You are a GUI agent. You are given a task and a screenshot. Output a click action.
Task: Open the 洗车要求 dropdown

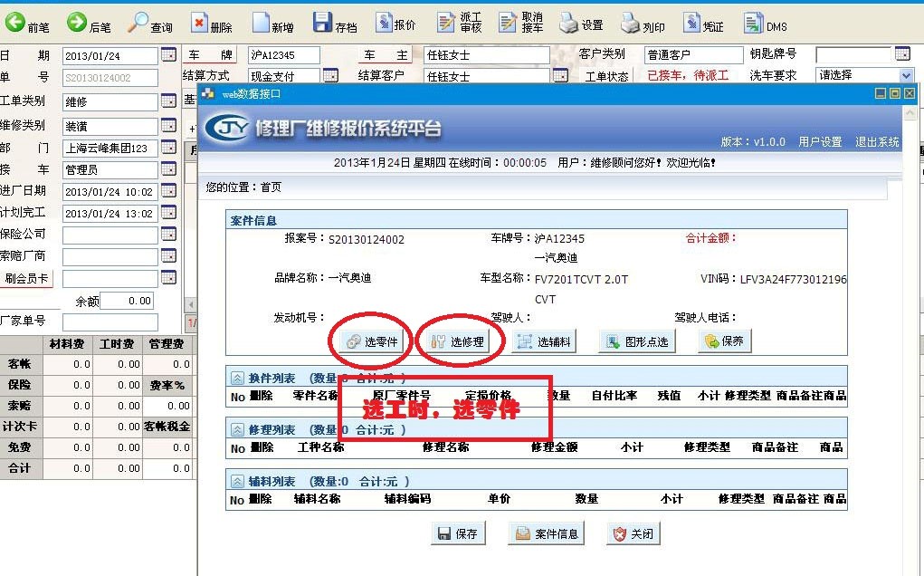(906, 76)
